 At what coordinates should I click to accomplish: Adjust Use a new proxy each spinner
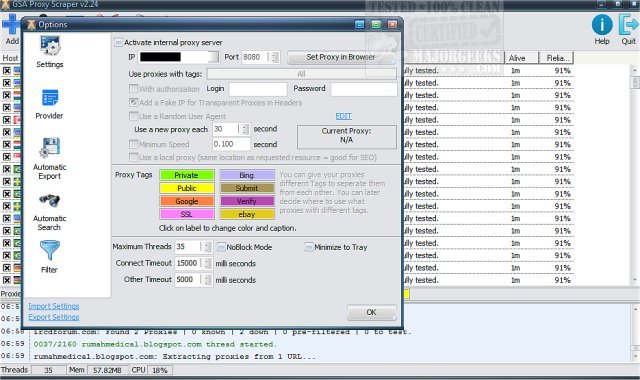click(x=244, y=129)
